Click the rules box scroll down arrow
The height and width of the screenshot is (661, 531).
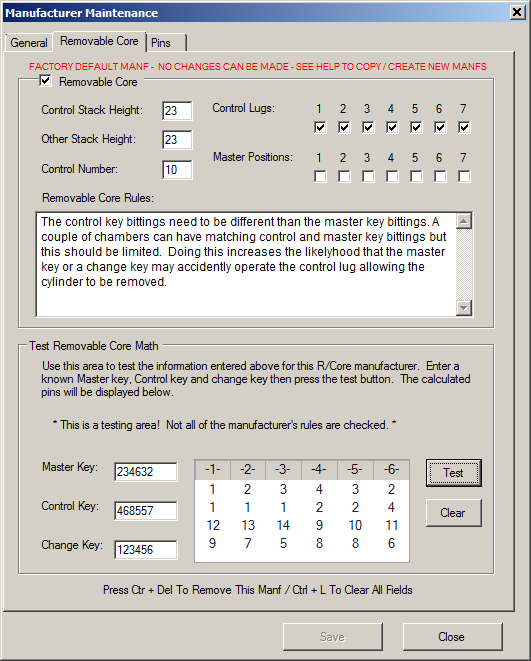pyautogui.click(x=464, y=308)
